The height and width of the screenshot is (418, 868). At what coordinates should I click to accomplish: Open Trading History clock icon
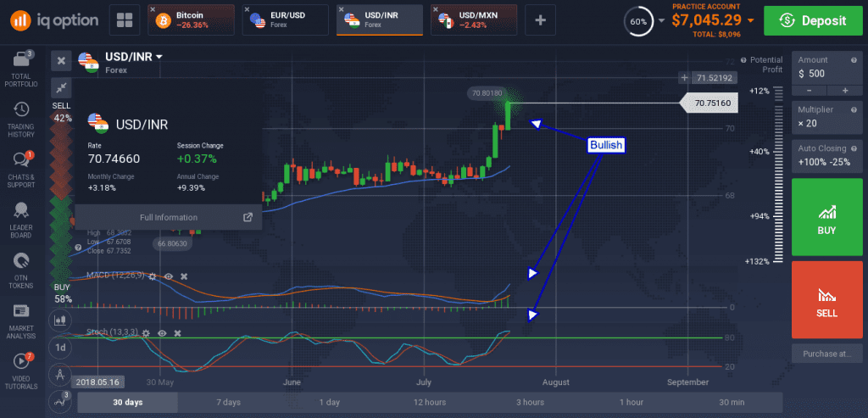pos(21,109)
